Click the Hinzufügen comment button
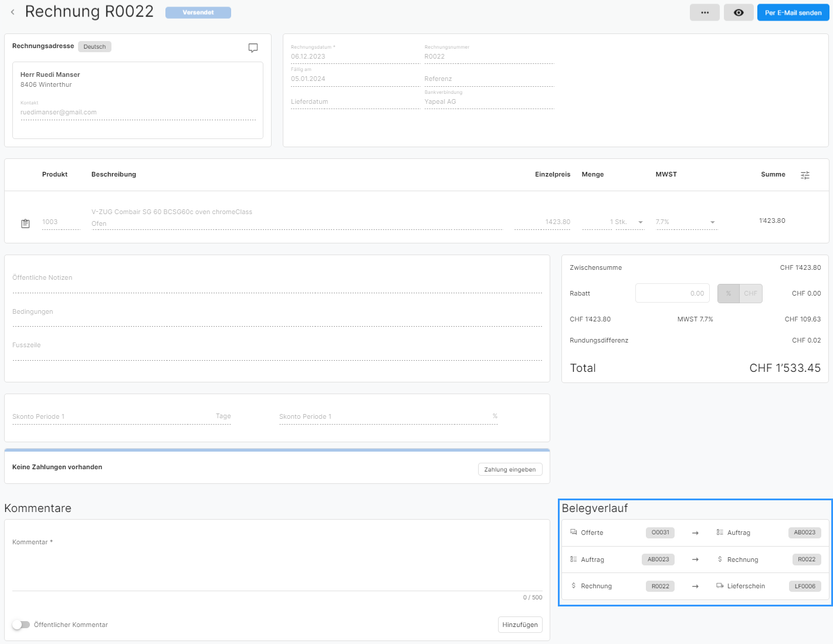833x644 pixels. 520,625
